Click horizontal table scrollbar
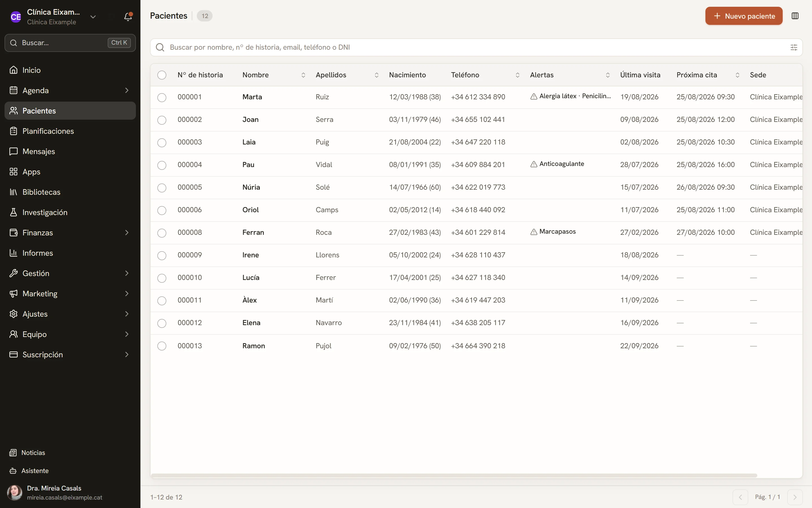 pos(454,476)
